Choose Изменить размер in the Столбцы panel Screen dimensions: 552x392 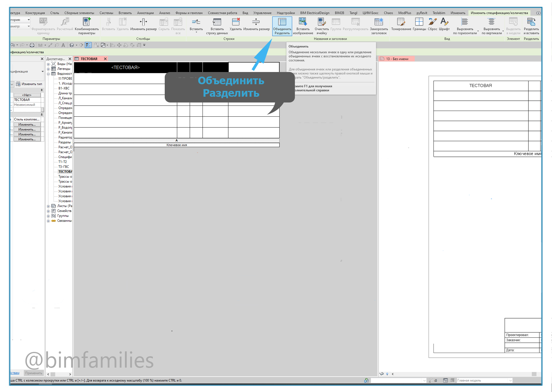tap(144, 24)
